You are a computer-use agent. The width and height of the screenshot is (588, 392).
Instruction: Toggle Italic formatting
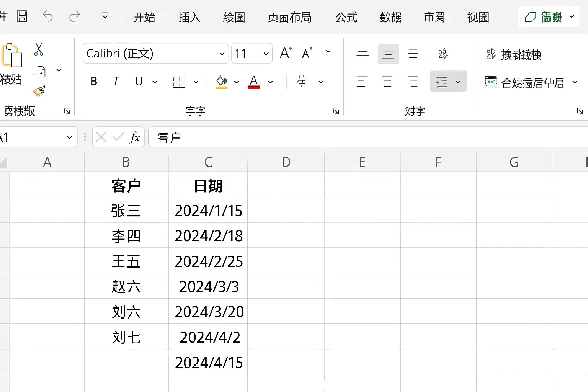pos(116,82)
